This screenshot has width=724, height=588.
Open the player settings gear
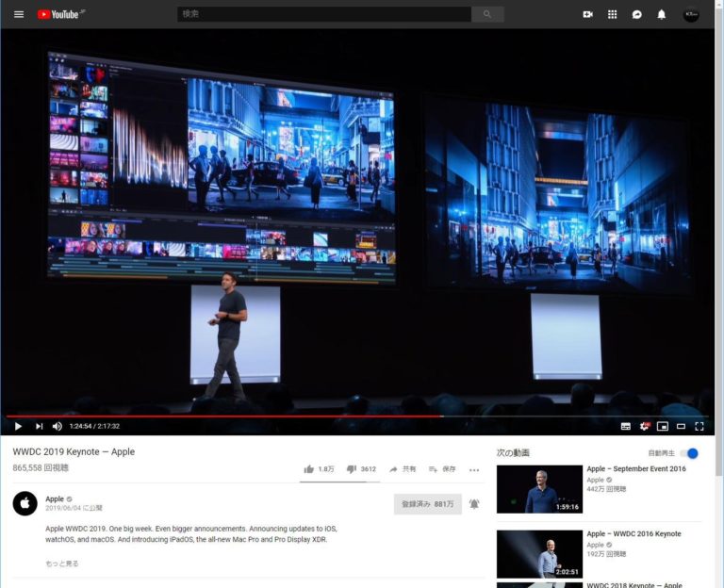click(645, 426)
